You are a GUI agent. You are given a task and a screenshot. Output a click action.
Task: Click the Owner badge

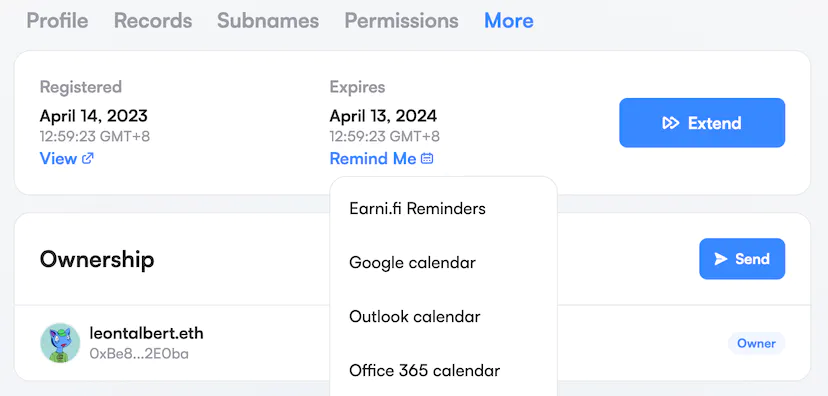(x=756, y=344)
